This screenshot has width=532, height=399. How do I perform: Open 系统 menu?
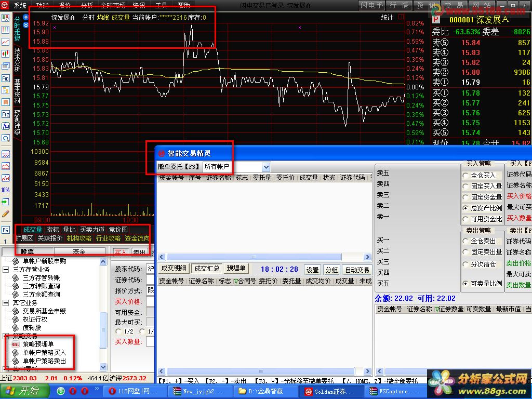pos(20,5)
